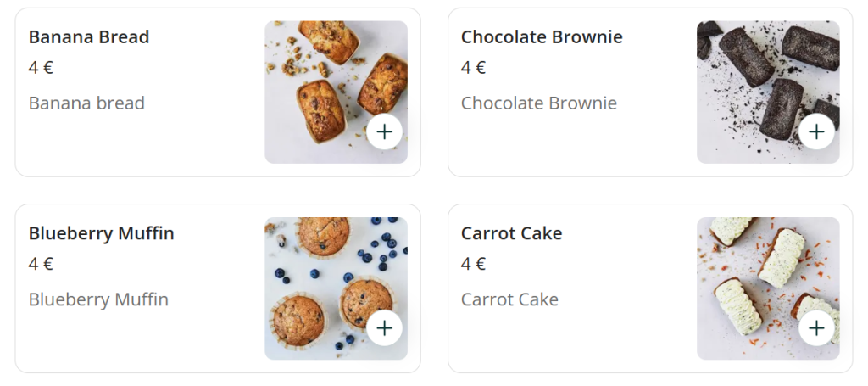This screenshot has height=386, width=868.
Task: Click the gray Blueberry Muffin description
Action: tap(98, 299)
